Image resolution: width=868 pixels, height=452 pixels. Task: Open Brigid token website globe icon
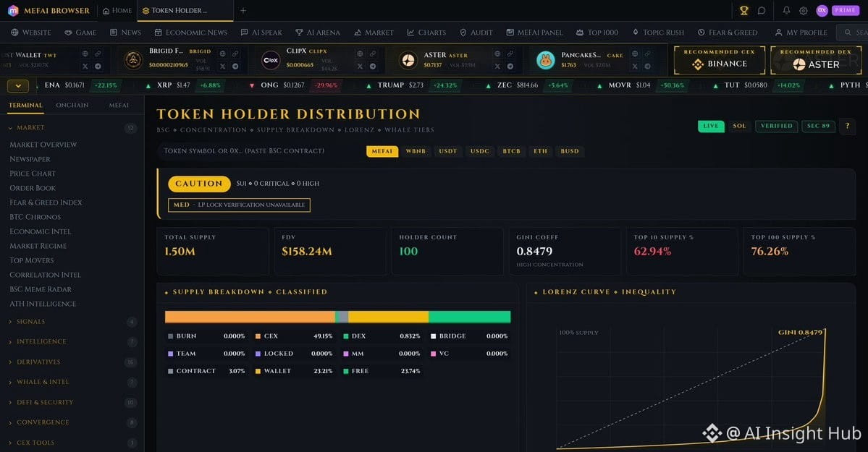pos(222,54)
